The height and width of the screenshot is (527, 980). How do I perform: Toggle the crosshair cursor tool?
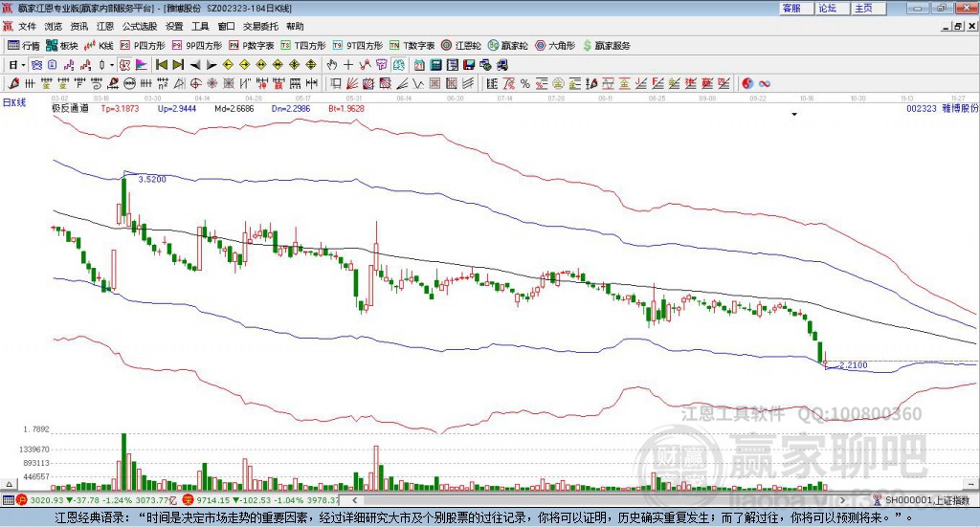(x=348, y=65)
